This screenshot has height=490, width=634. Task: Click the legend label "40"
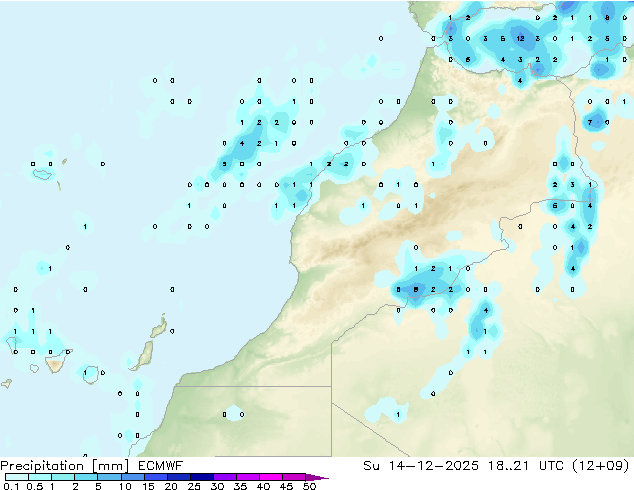coord(263,486)
